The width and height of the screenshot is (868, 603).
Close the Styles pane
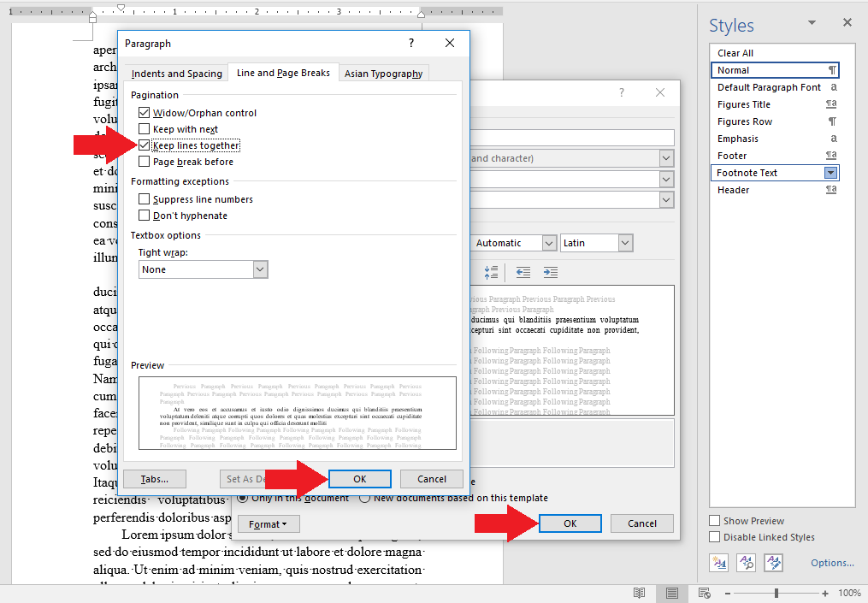coord(847,23)
